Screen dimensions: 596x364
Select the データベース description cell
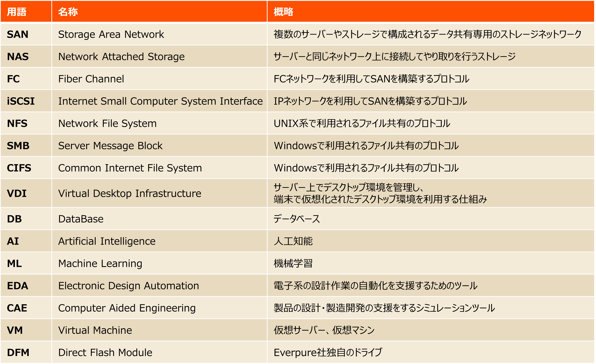297,219
